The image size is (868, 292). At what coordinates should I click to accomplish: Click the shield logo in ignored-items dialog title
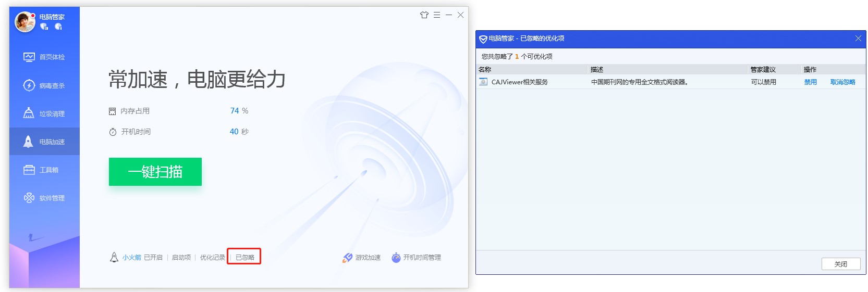pyautogui.click(x=483, y=39)
